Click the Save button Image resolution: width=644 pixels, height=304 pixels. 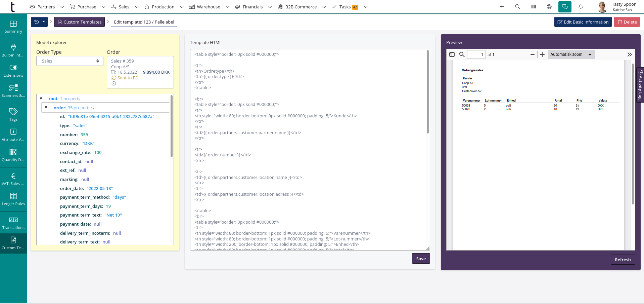coord(421,259)
